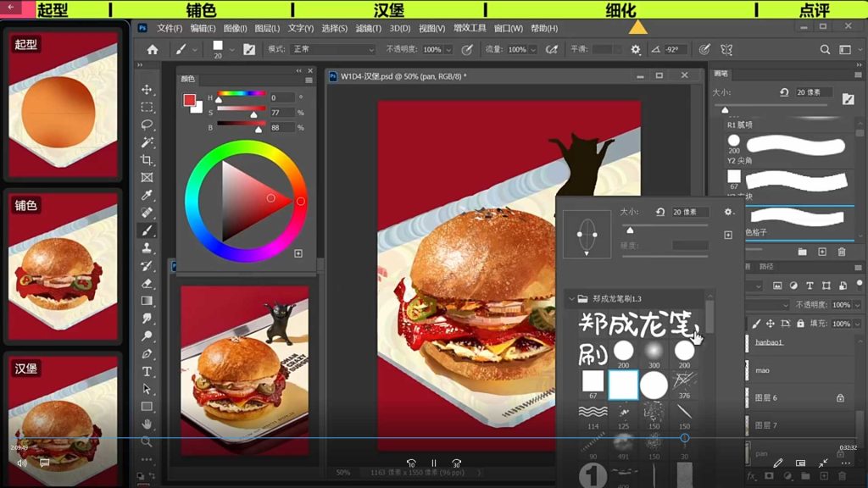The height and width of the screenshot is (488, 868).
Task: Switch to the 路径 panel tab
Action: pyautogui.click(x=766, y=267)
